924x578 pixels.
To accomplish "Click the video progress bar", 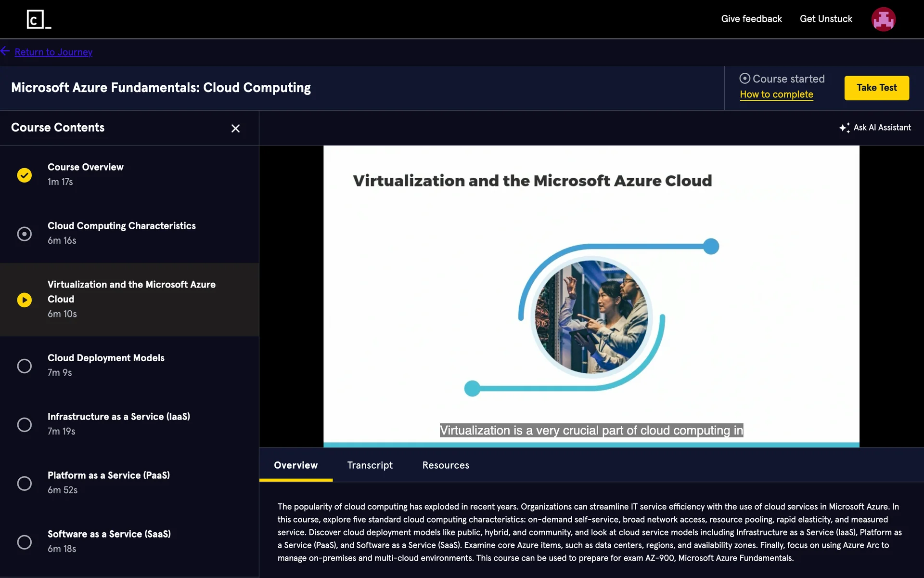I will (591, 445).
